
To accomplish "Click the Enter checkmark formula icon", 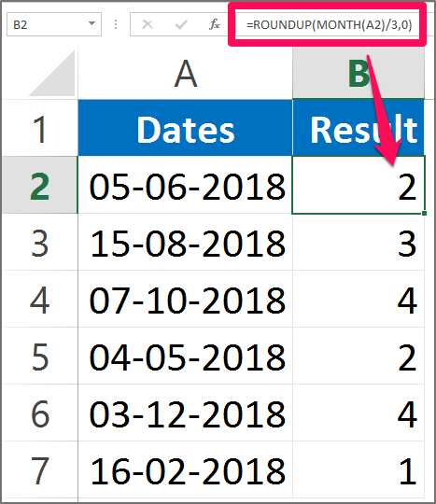I will coord(181,24).
